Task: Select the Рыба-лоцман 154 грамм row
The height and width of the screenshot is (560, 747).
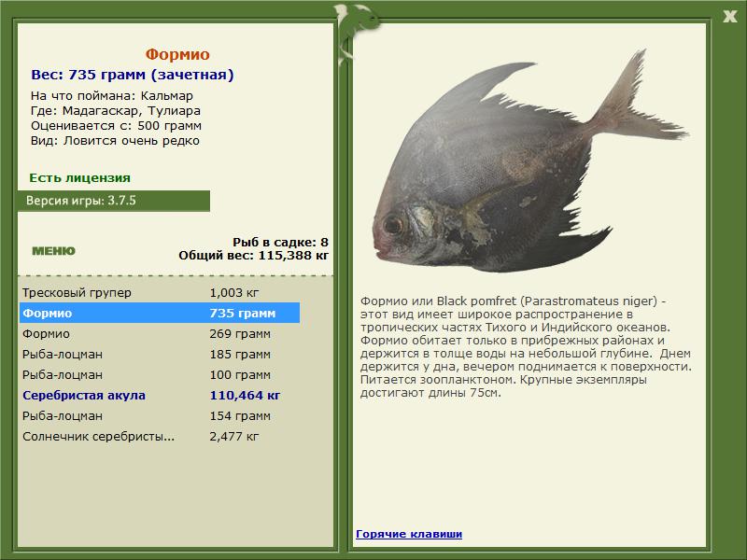Action: click(x=160, y=415)
